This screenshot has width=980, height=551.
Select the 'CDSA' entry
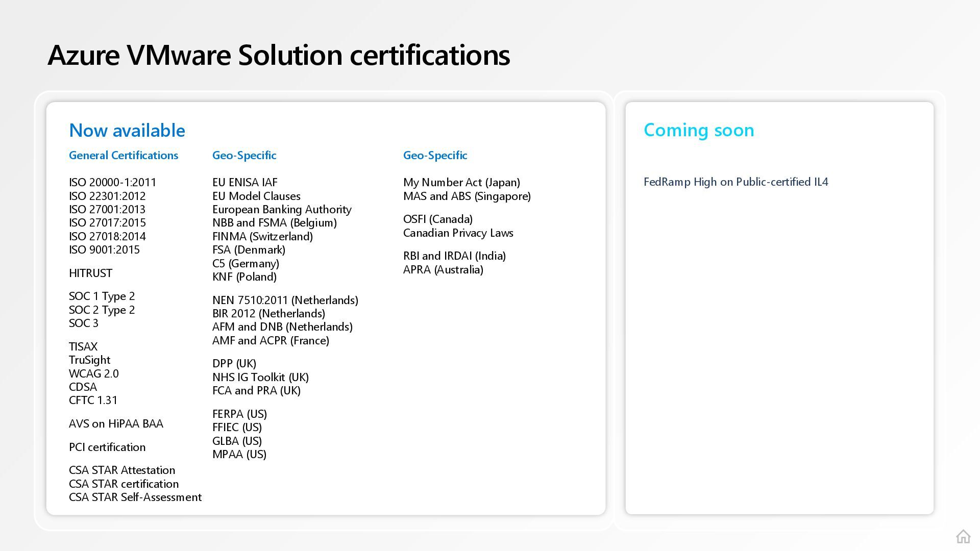(83, 387)
